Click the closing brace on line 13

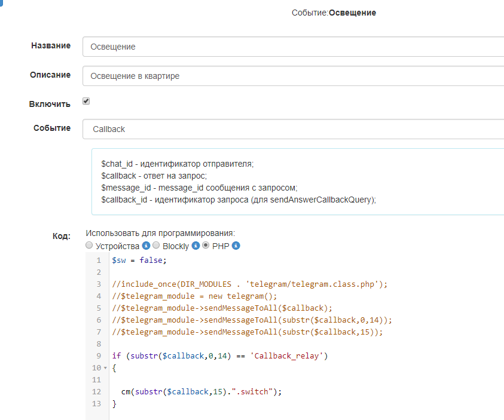(114, 404)
